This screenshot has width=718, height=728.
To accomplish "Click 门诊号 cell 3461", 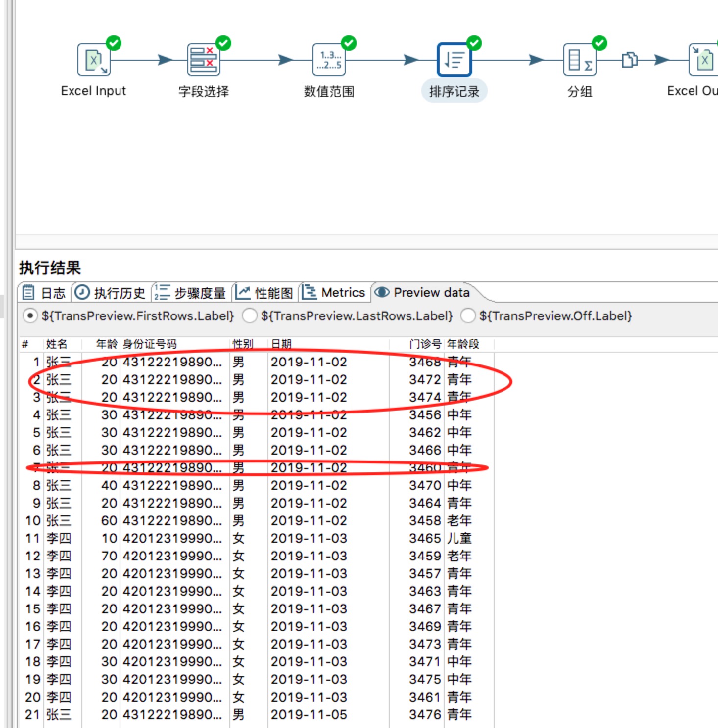I will tap(425, 697).
